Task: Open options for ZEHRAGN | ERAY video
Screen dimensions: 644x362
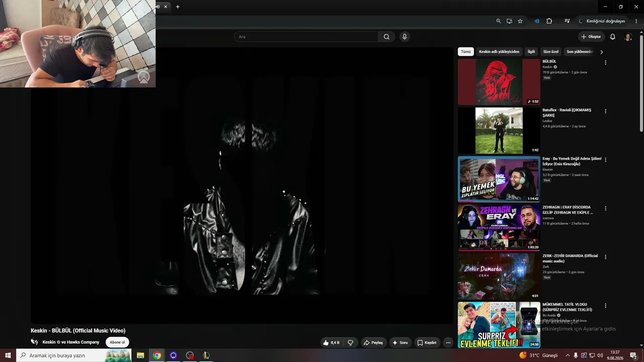Action: (x=605, y=208)
